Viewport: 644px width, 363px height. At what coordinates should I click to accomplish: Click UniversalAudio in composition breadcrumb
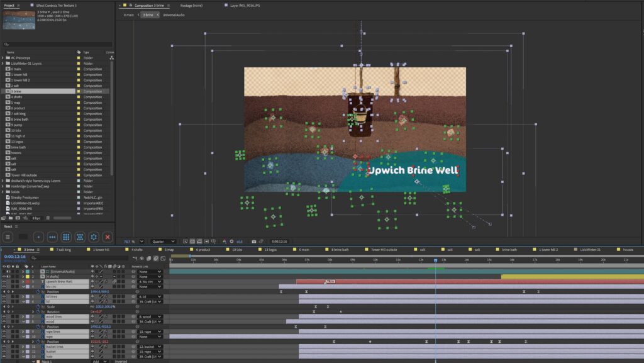point(174,14)
